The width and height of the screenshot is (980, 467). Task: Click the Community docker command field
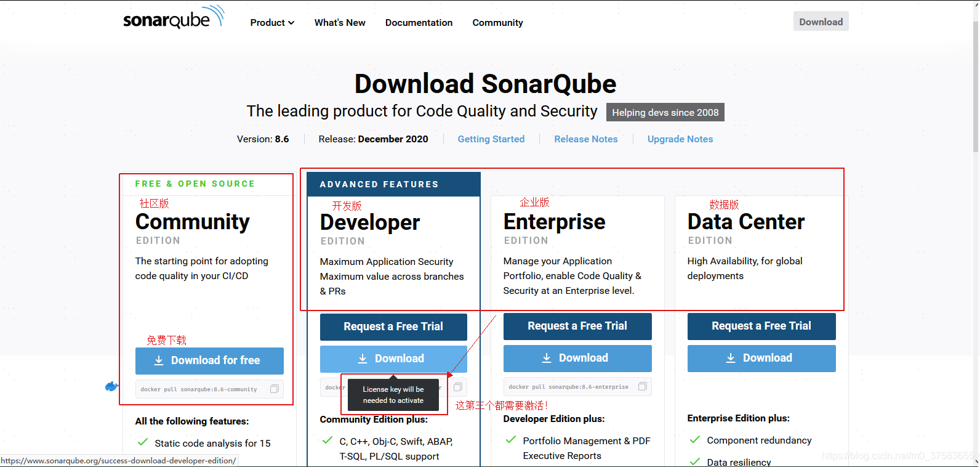[209, 389]
